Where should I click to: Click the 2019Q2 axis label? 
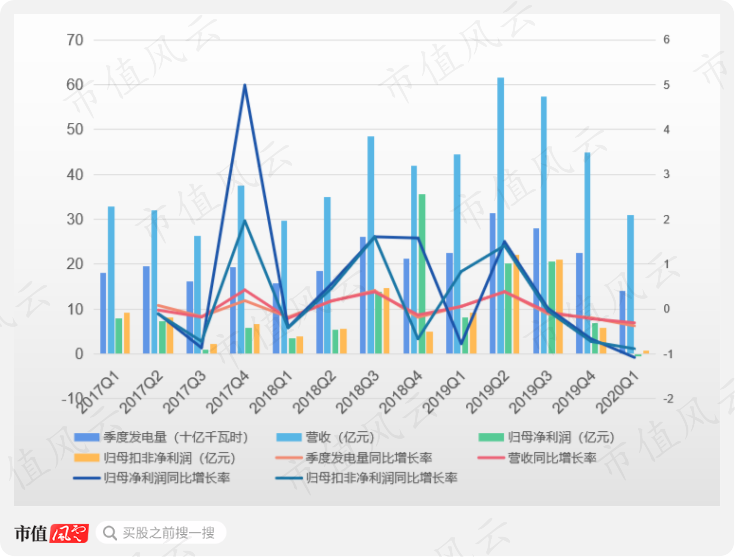pos(488,393)
